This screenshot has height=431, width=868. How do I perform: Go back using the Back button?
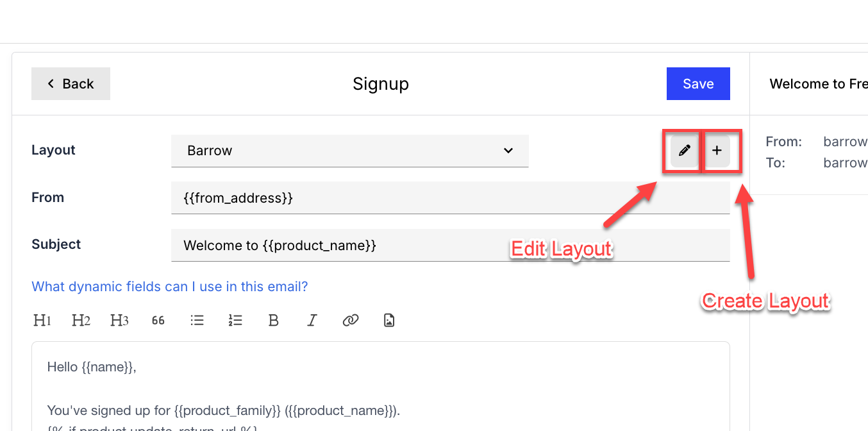pyautogui.click(x=71, y=84)
